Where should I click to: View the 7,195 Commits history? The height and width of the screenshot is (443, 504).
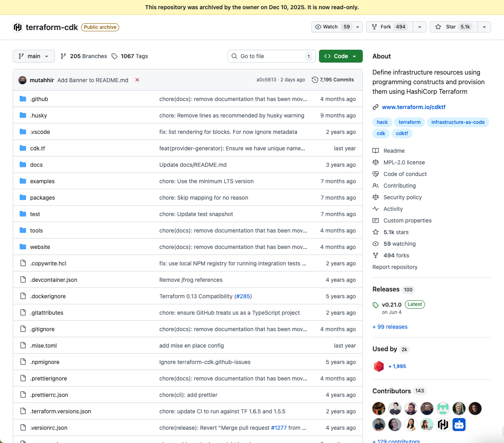tap(333, 80)
